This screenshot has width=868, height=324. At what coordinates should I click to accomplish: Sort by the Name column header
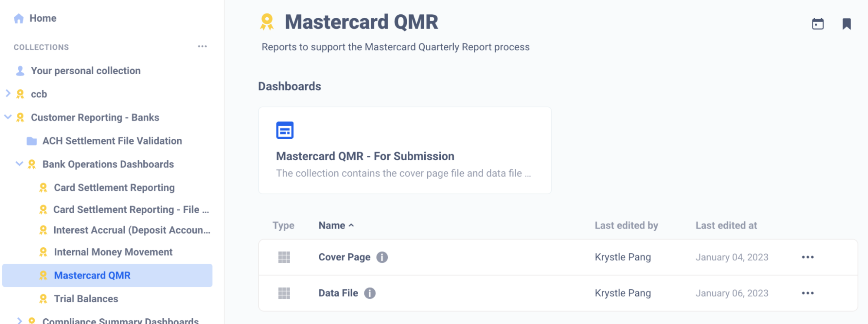(332, 226)
